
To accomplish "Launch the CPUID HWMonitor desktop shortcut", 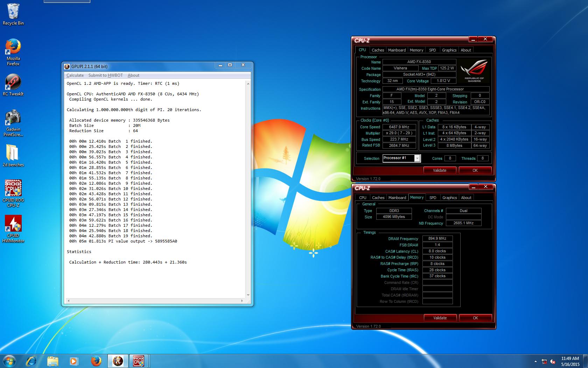I will 13,229.
